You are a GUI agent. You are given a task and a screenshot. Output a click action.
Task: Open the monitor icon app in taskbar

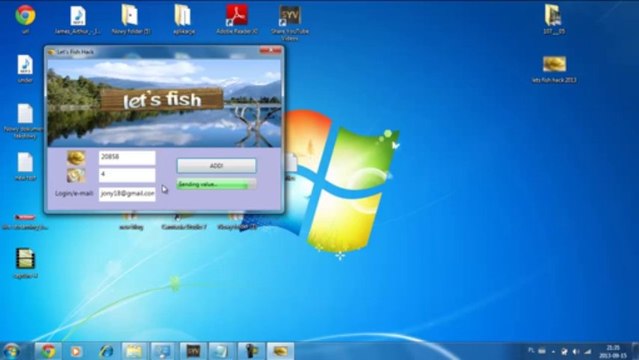point(163,351)
